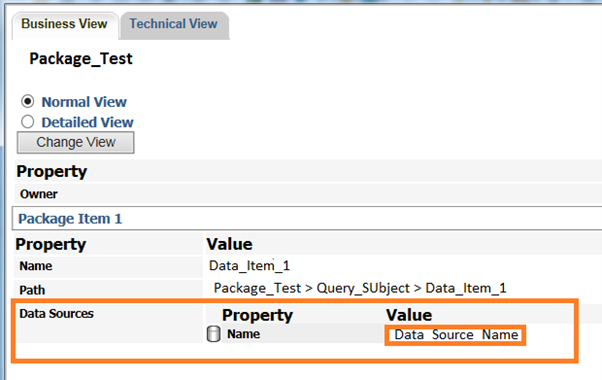Image resolution: width=602 pixels, height=380 pixels.
Task: Click the Detailed View label text
Action: (88, 122)
